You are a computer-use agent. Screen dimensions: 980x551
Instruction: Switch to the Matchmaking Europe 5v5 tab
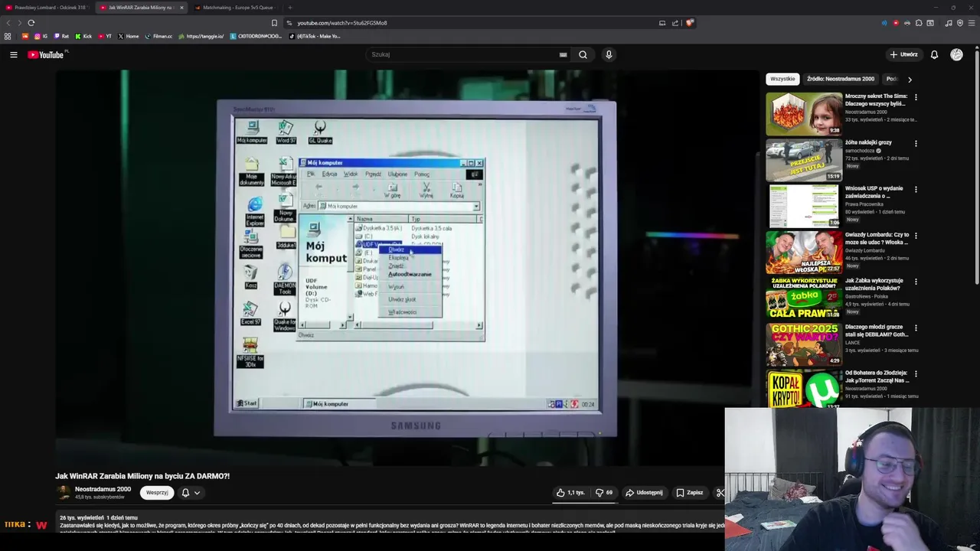click(x=237, y=8)
